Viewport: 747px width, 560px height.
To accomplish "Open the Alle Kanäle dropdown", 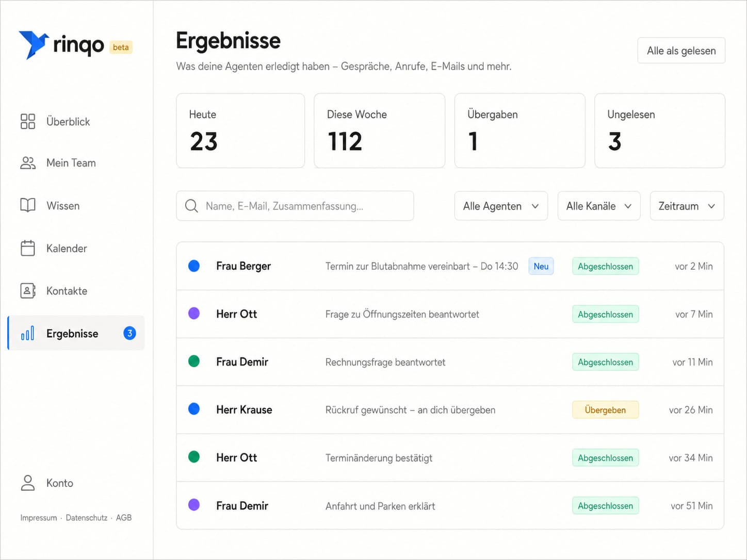I will [x=599, y=206].
